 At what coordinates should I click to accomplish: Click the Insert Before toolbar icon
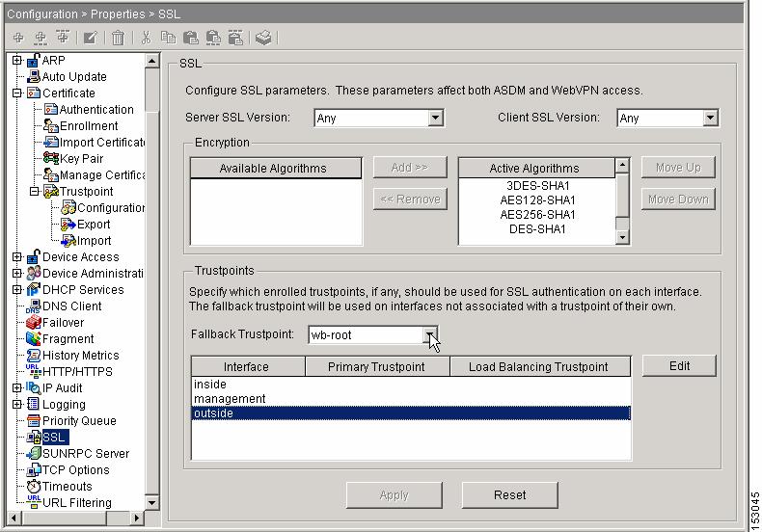tap(63, 37)
